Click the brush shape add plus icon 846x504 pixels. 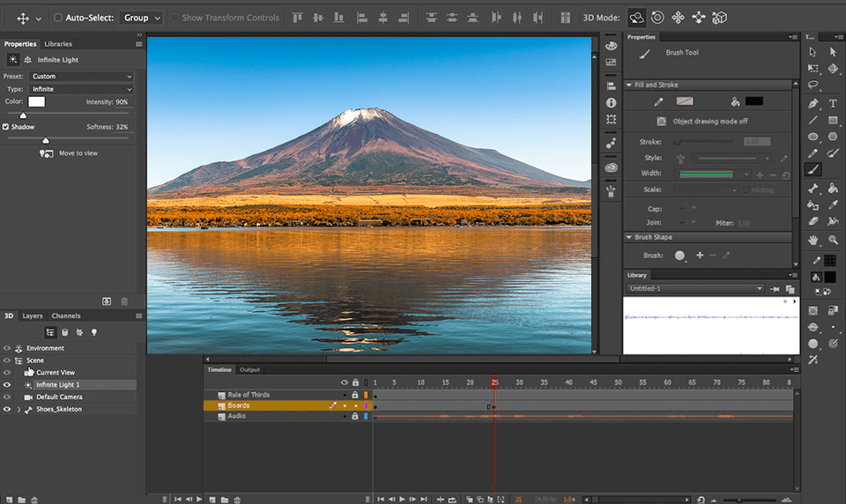700,256
